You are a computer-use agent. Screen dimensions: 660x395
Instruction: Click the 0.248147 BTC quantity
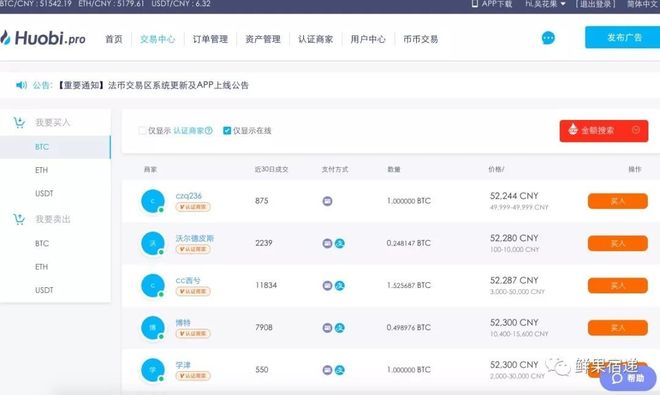pos(409,243)
